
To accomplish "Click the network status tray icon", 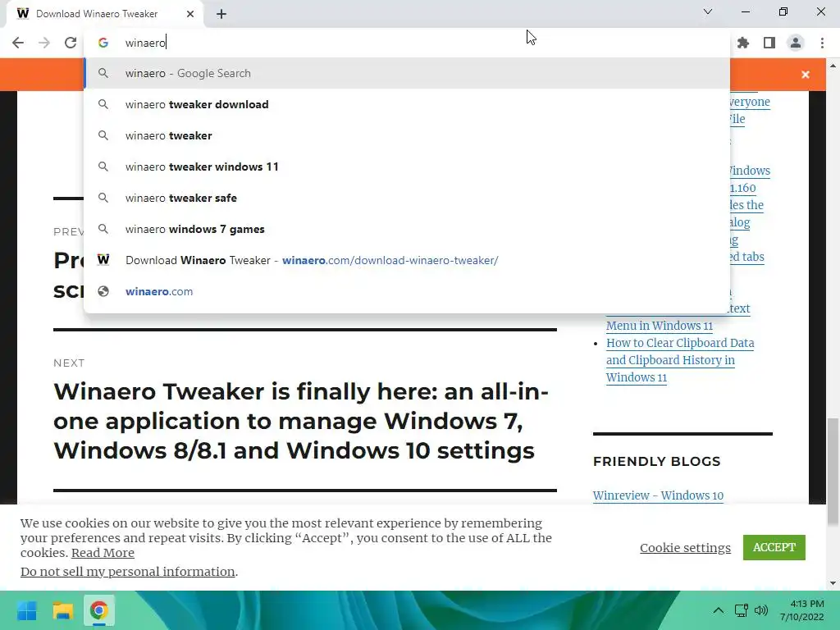I will click(x=742, y=610).
